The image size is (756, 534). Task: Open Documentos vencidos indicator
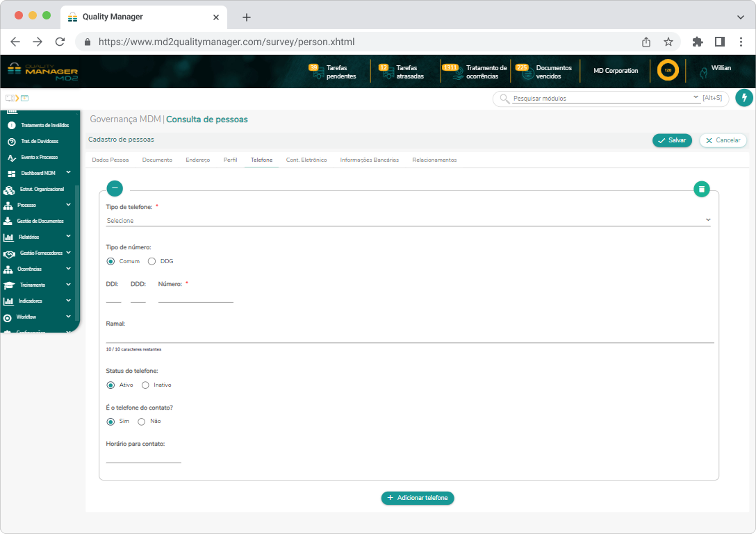(545, 72)
